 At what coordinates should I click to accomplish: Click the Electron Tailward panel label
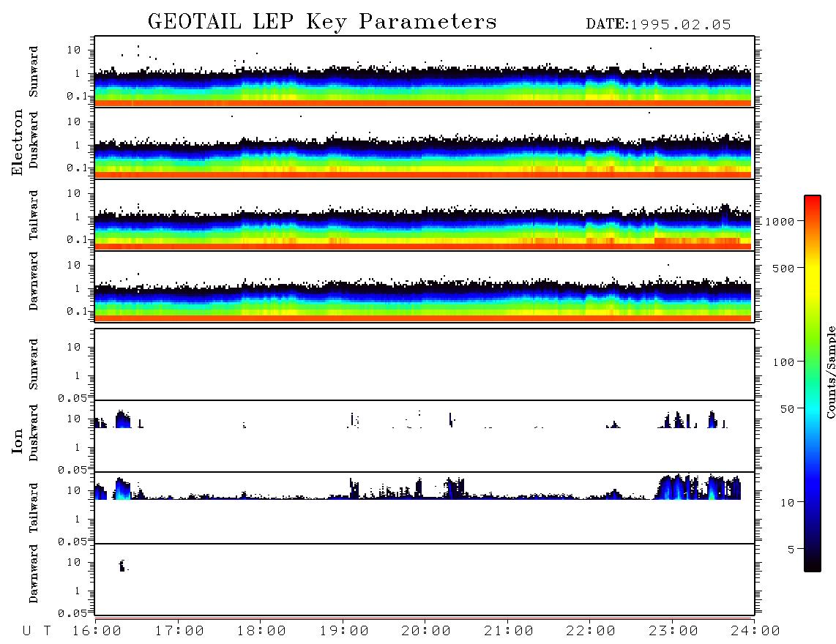(33, 215)
